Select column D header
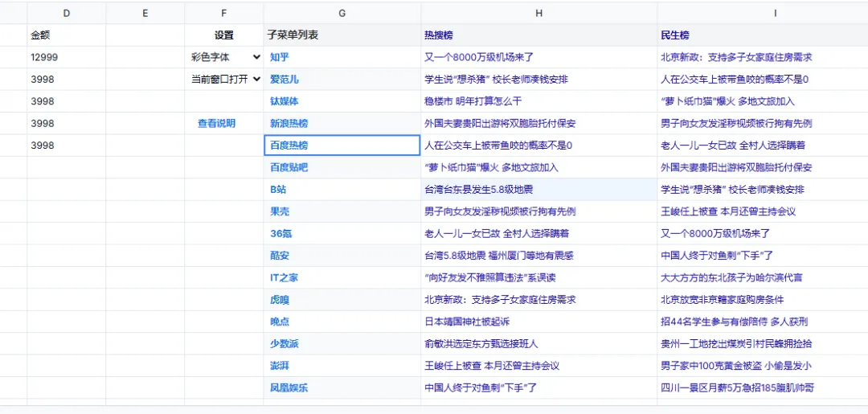 67,14
